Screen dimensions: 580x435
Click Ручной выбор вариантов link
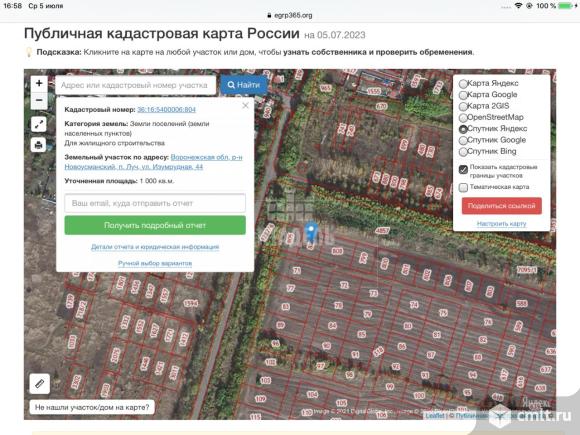[155, 263]
